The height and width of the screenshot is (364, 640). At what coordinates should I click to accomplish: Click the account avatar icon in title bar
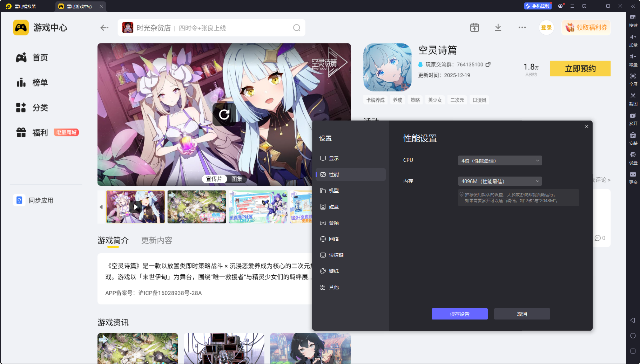[x=560, y=6]
